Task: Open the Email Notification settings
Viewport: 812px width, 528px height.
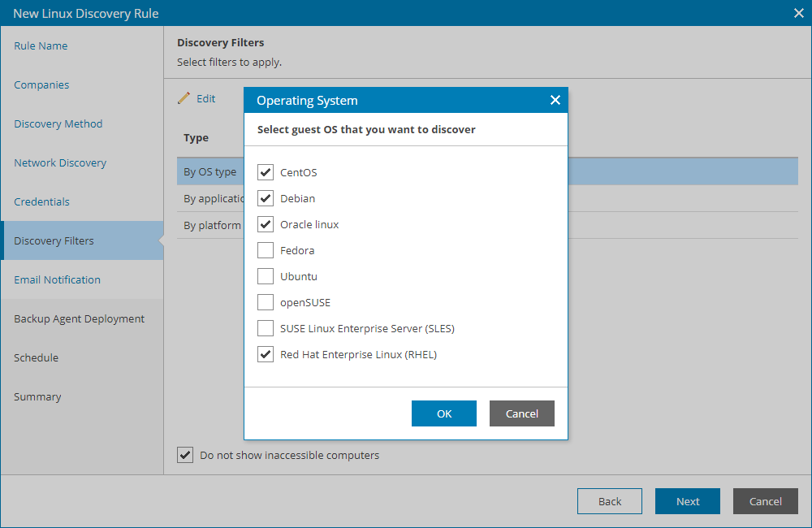Action: tap(56, 279)
